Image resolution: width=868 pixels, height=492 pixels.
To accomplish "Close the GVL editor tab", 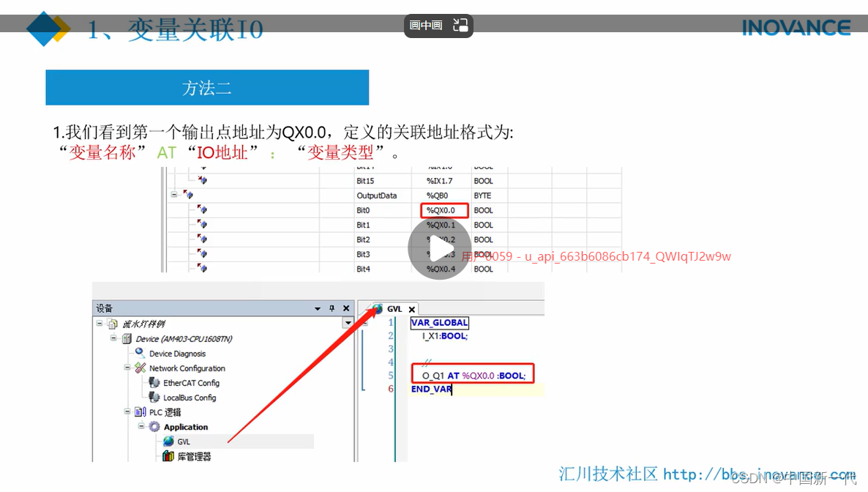I will pos(412,310).
